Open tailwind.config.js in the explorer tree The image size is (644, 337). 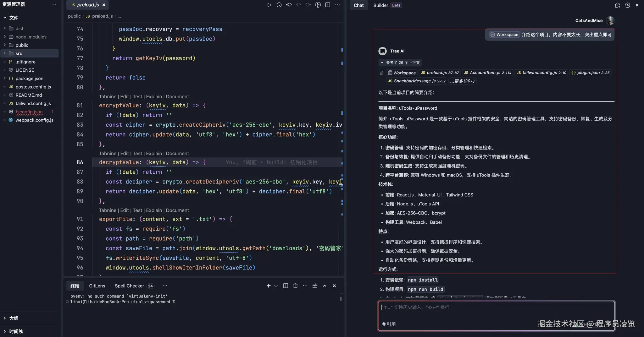[33, 103]
